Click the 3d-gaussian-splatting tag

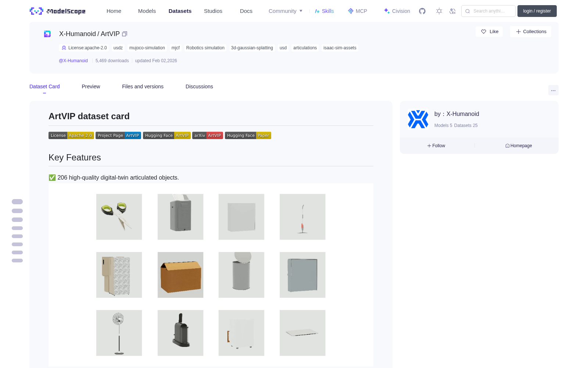point(252,48)
